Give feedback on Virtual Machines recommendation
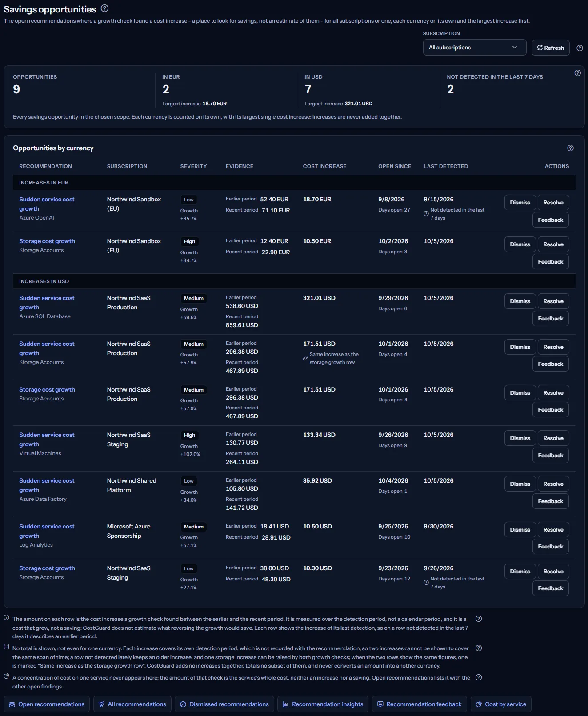 (550, 456)
